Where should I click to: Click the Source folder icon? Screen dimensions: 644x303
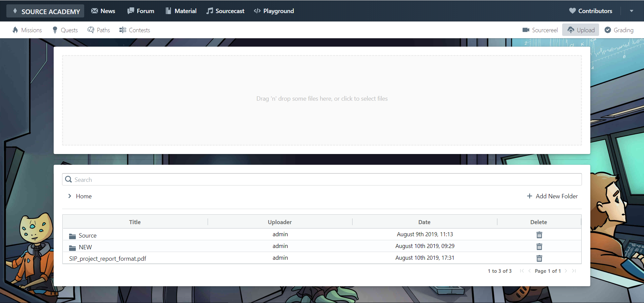click(x=72, y=236)
